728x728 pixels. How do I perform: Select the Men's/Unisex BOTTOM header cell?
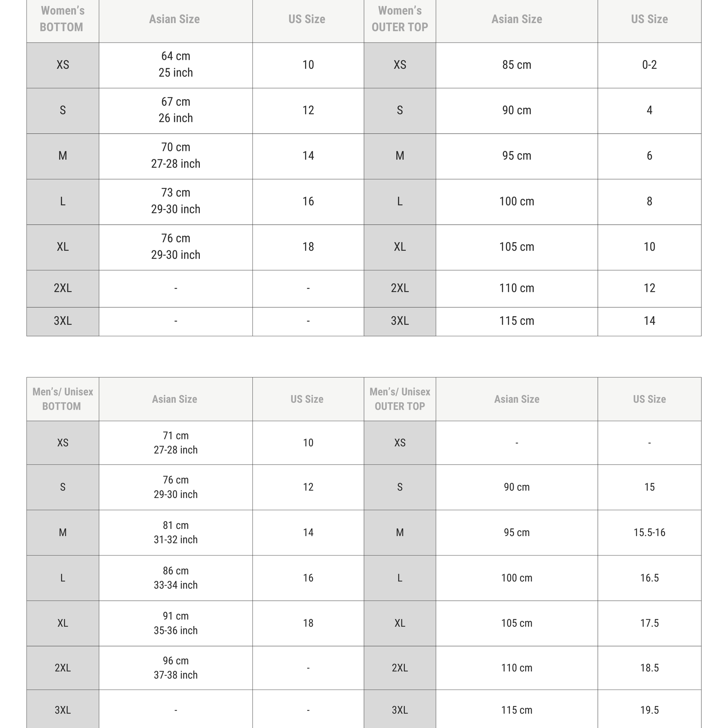[x=63, y=399]
